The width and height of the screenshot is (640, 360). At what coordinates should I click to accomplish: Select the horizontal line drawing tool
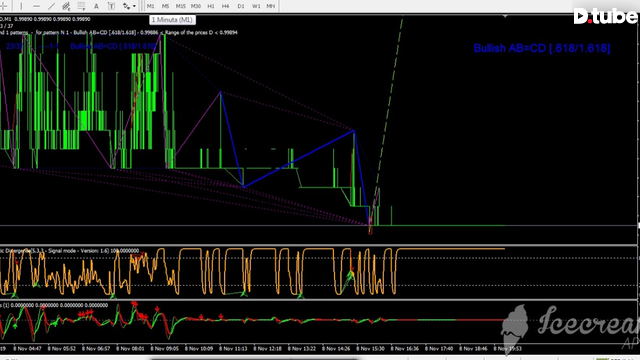tap(36, 6)
